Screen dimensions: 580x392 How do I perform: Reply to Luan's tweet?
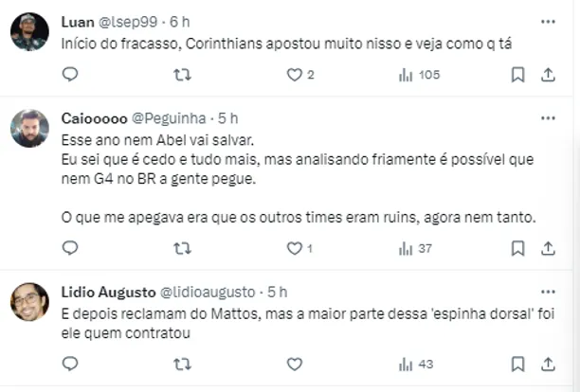[x=69, y=75]
